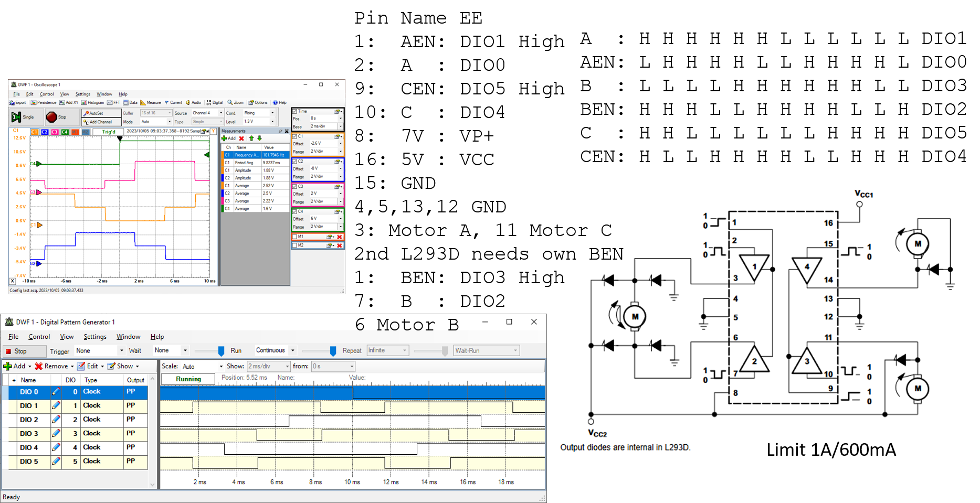Open the Histogram view in the oscilloscope
This screenshot has height=503, width=980.
coord(92,103)
